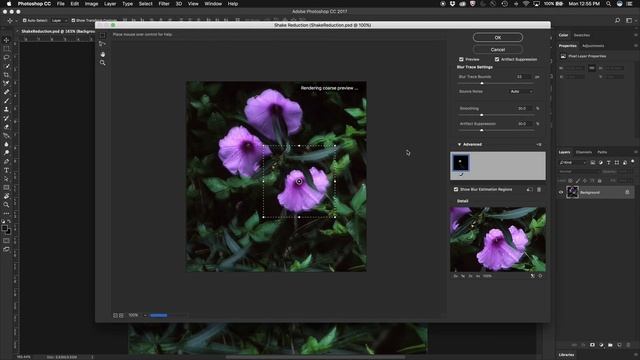Screen dimensions: 640x360
Task: Select the Crop tool
Action: coord(6,75)
